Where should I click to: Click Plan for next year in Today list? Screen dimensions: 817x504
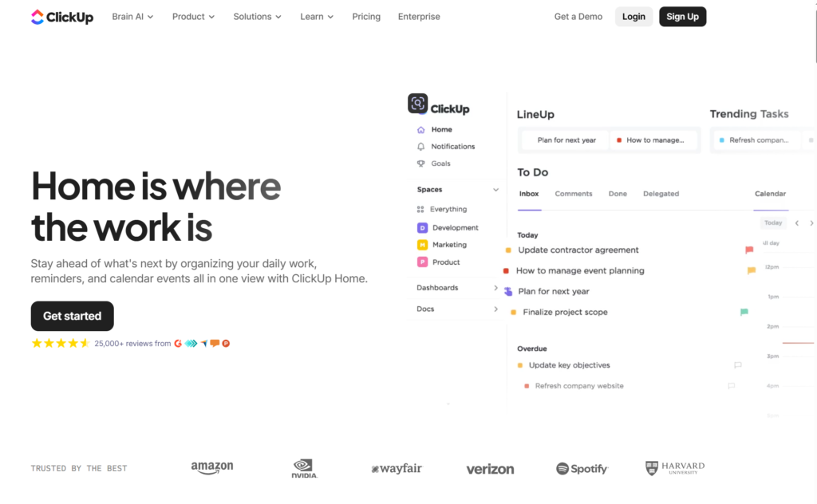pos(554,292)
